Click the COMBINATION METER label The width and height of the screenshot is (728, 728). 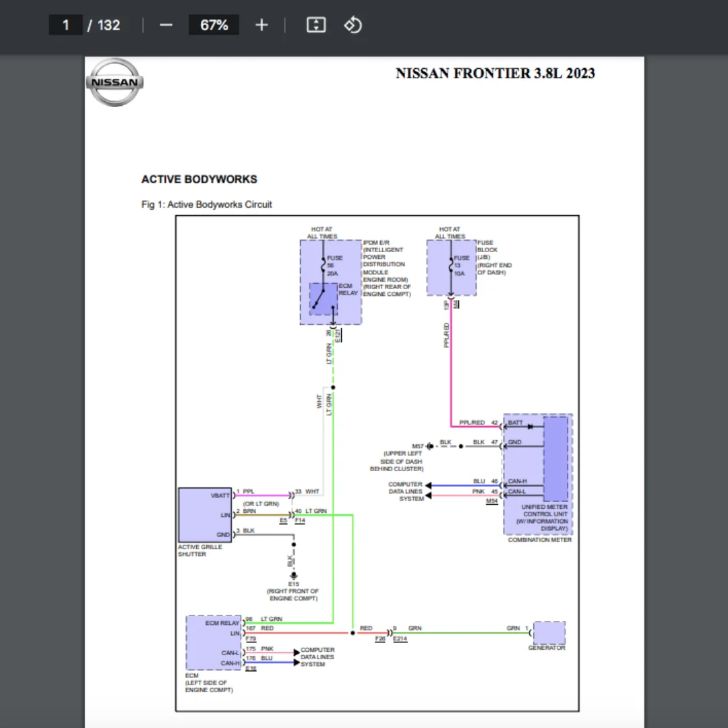click(x=539, y=540)
